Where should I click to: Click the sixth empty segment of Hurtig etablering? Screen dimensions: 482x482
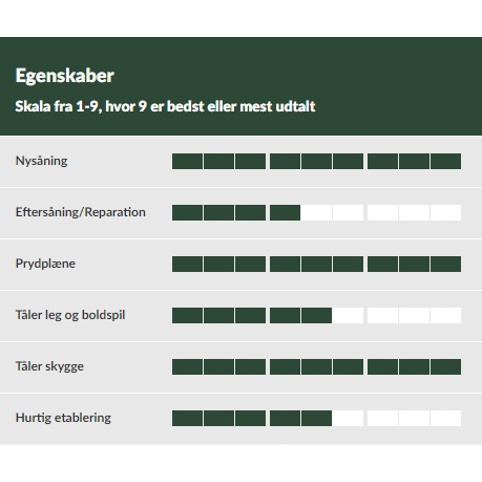348,418
